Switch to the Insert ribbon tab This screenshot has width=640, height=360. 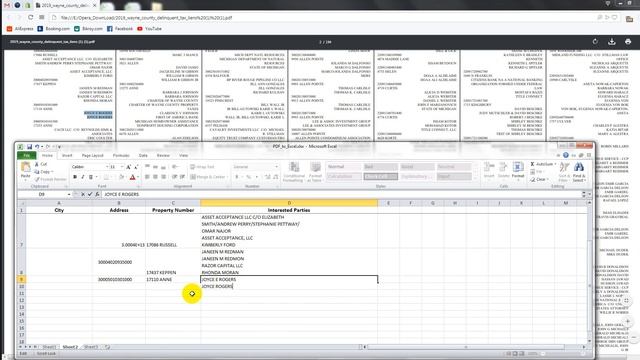coord(67,156)
